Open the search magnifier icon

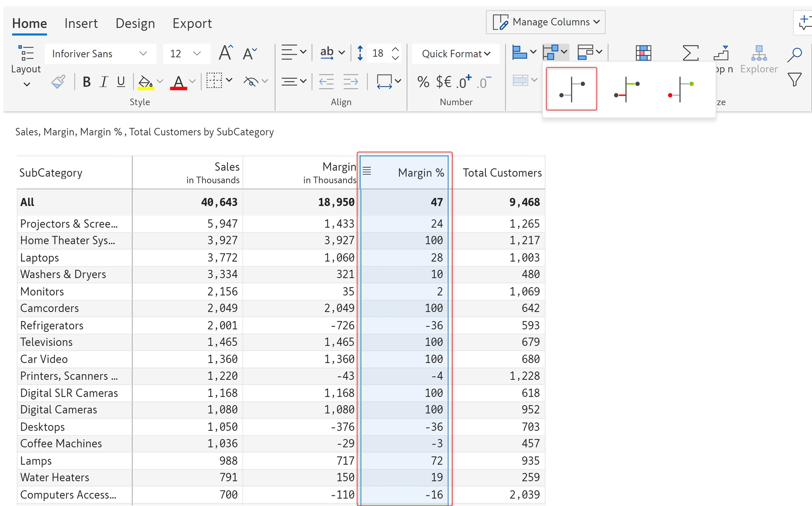click(x=795, y=54)
